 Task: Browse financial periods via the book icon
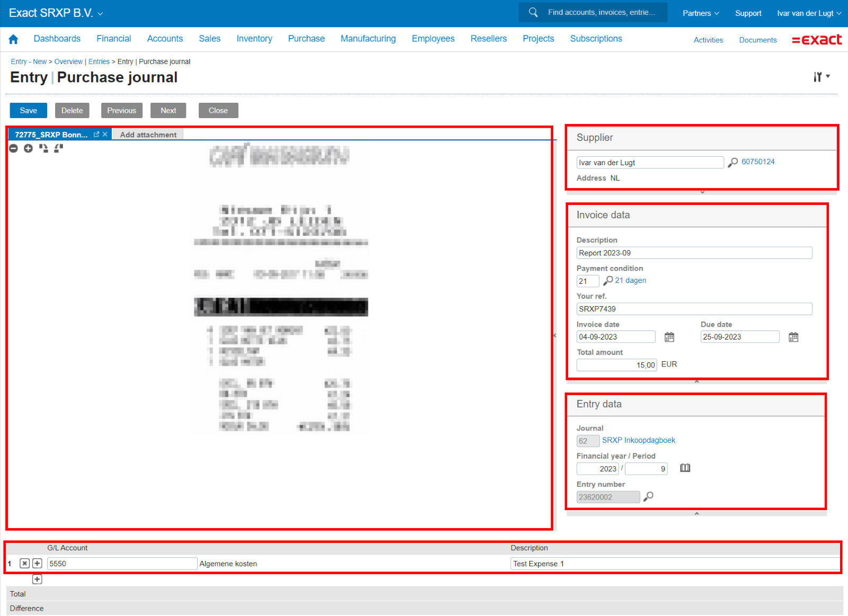coord(684,468)
